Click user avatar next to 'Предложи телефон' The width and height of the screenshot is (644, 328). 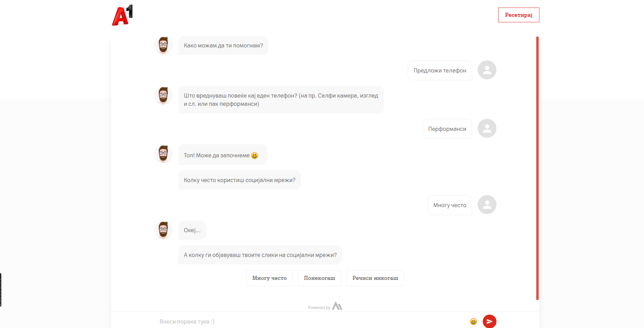[487, 70]
